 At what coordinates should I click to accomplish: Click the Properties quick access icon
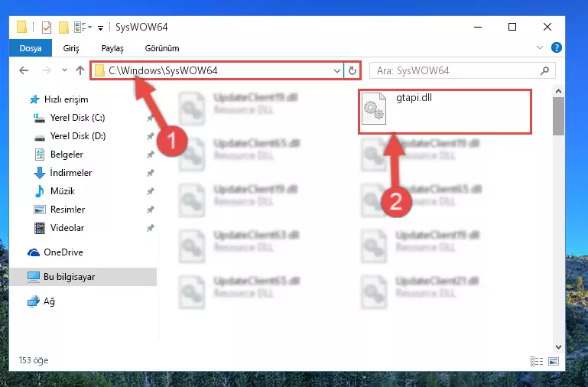click(x=47, y=28)
